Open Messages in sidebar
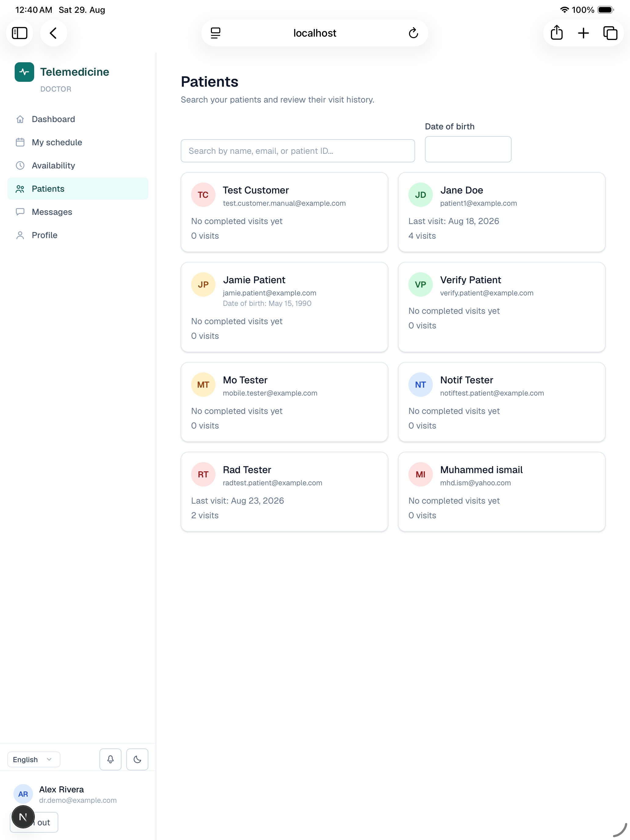This screenshot has height=840, width=630. [78, 212]
